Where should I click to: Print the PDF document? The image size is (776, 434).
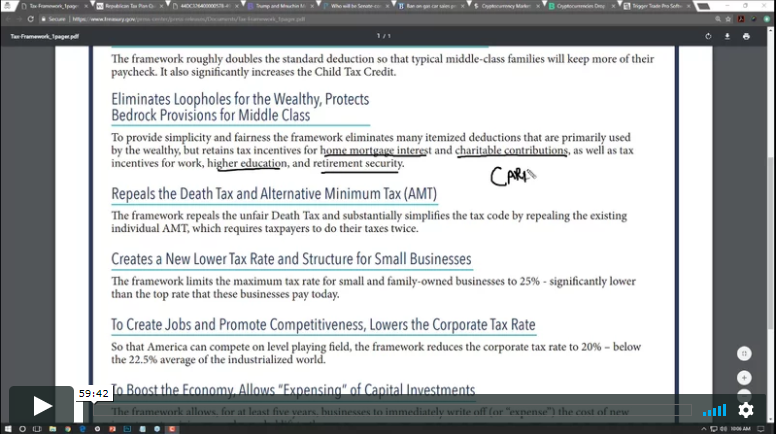click(x=746, y=36)
